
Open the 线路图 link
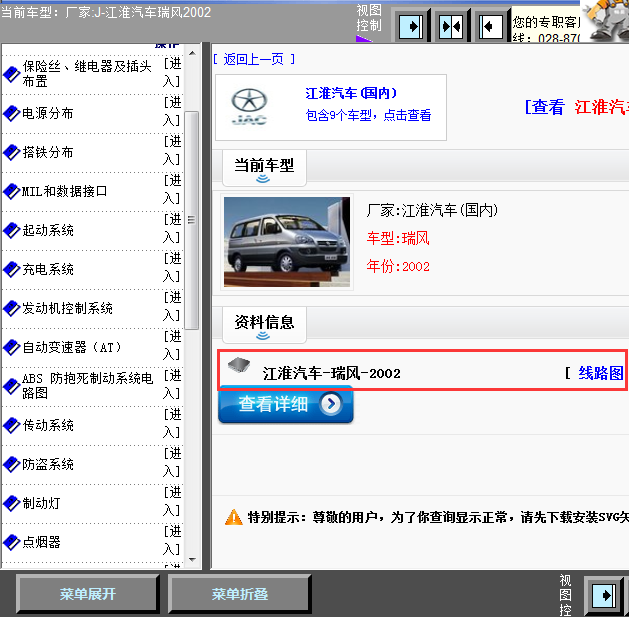601,373
